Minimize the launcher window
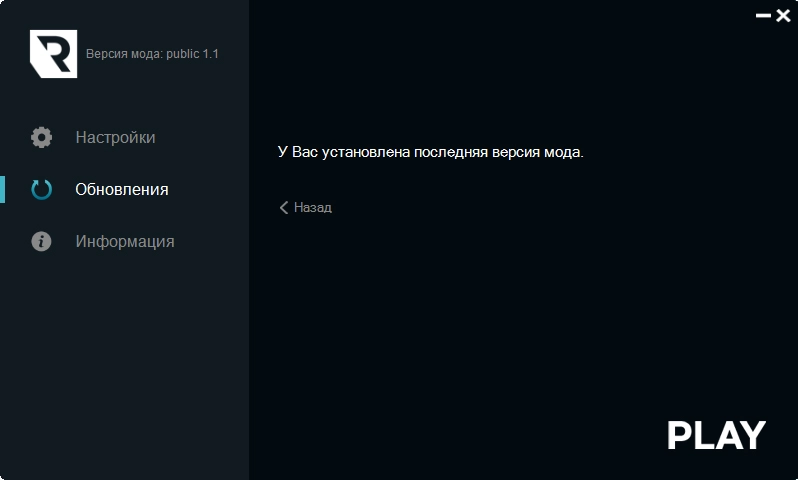The height and width of the screenshot is (480, 798). (764, 16)
